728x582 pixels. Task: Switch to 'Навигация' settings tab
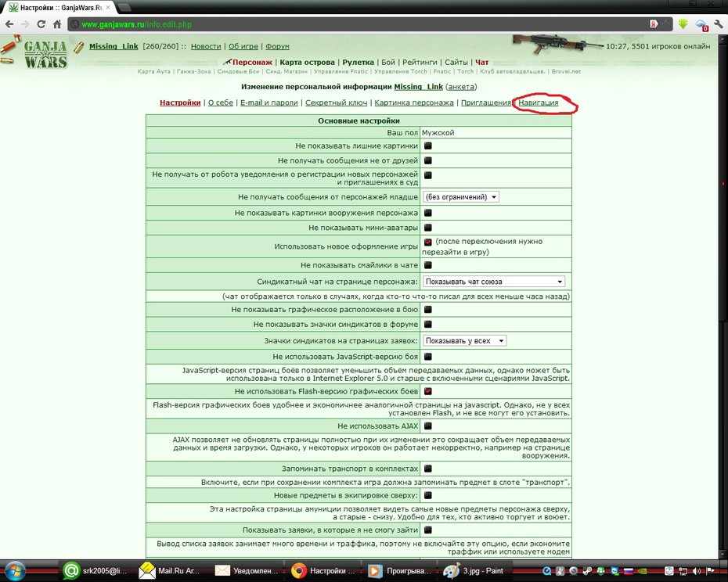pos(538,102)
